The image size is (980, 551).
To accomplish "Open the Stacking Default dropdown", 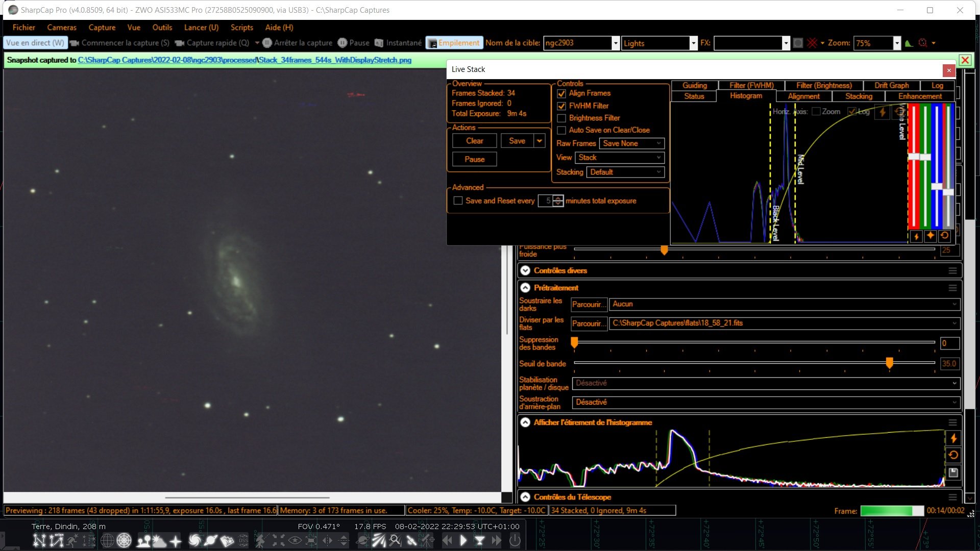I will (625, 172).
